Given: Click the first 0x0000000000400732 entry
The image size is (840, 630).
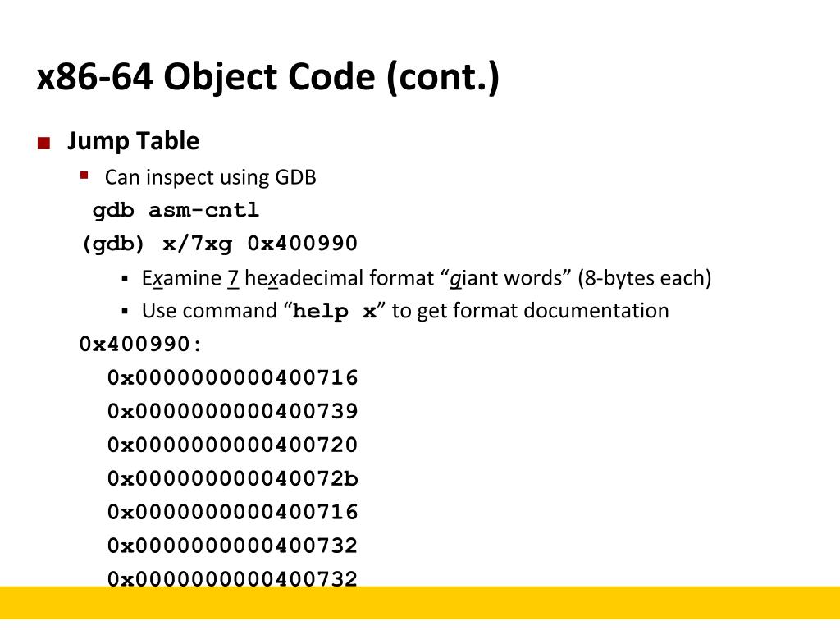Looking at the screenshot, I should [x=232, y=546].
